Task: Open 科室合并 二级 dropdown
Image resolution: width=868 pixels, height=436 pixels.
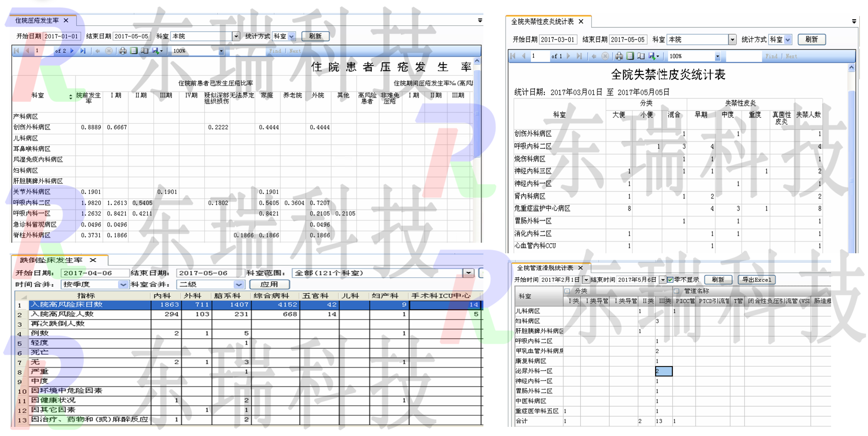Action: pyautogui.click(x=239, y=284)
